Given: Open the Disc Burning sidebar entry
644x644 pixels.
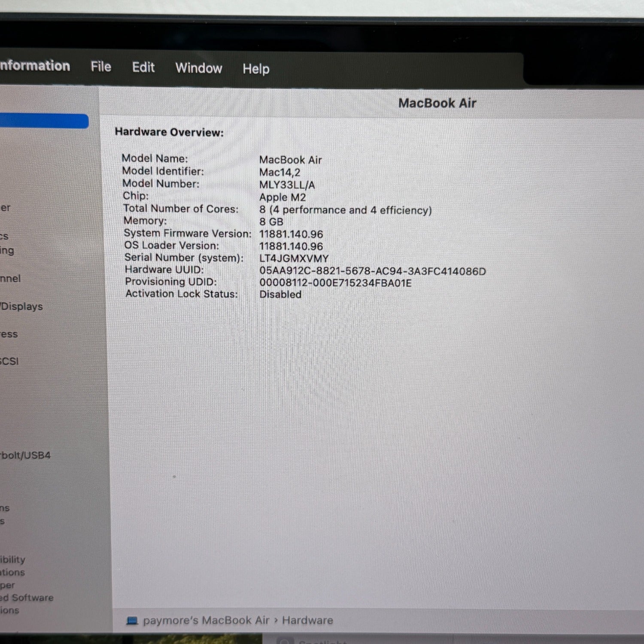Looking at the screenshot, I should coord(7,250).
